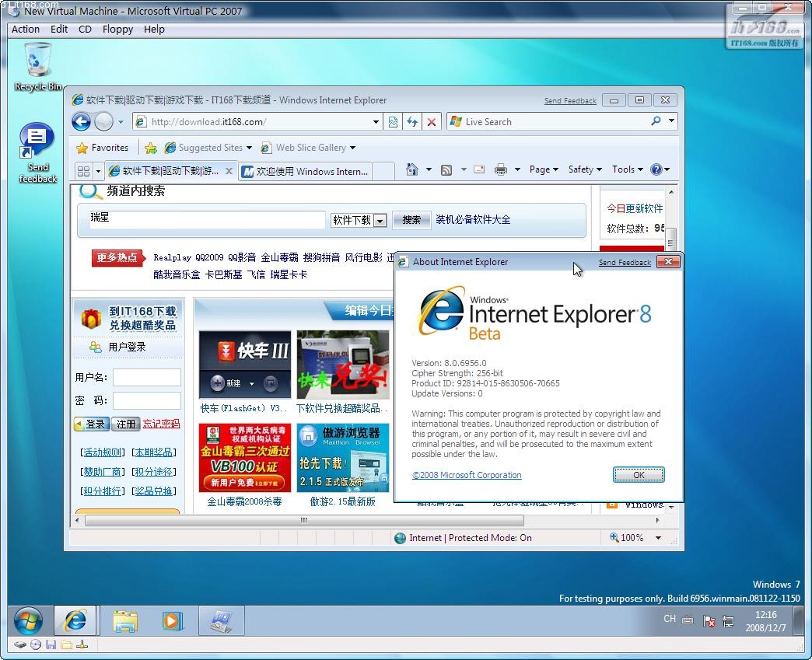Click the network tray icon
812x660 pixels.
point(728,620)
